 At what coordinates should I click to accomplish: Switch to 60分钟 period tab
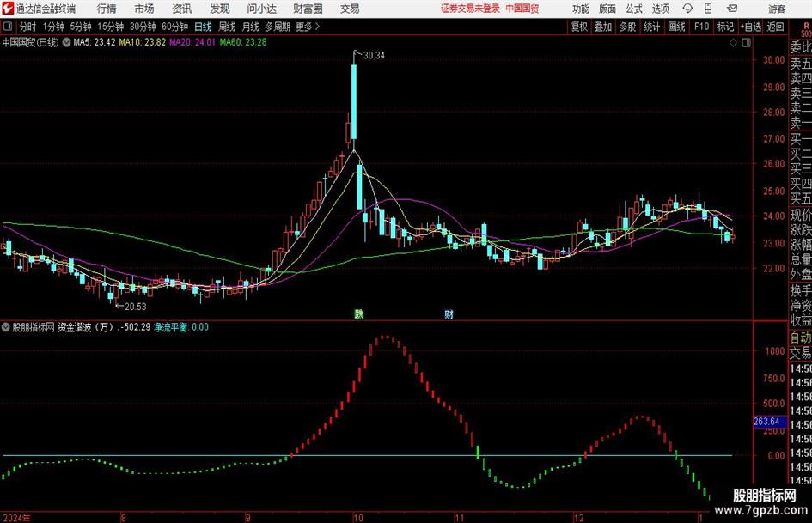pos(175,27)
